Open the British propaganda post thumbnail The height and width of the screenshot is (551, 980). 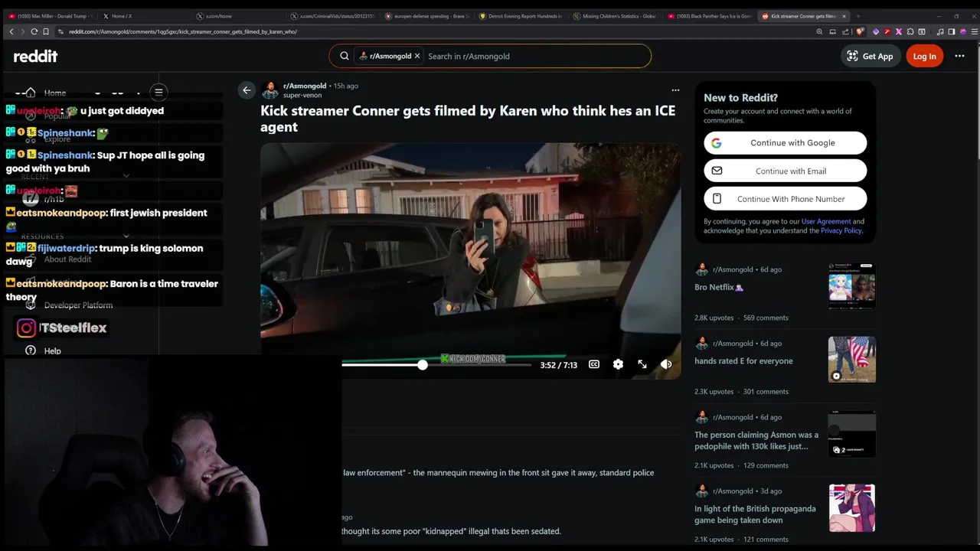[x=851, y=507]
